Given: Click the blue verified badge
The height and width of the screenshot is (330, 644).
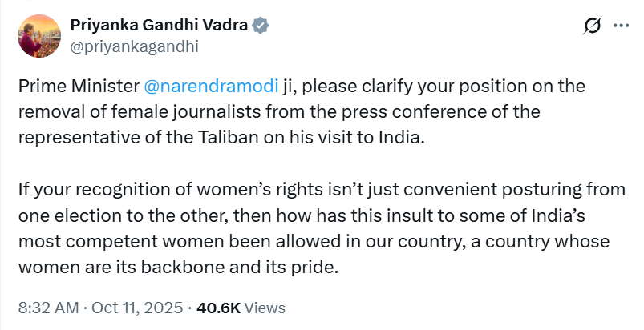Looking at the screenshot, I should click(261, 26).
